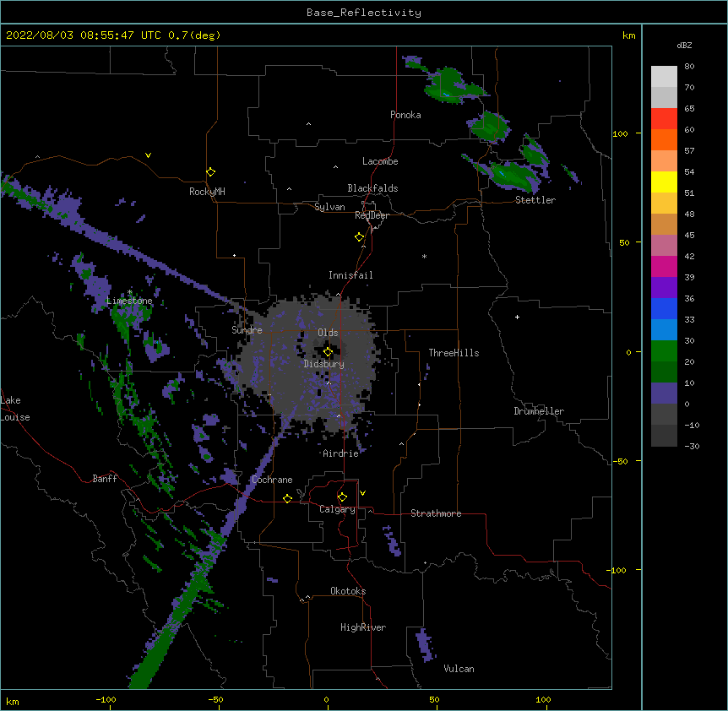Click the white asterisk marker east of Innisfail
The height and width of the screenshot is (711, 728).
coord(424,256)
